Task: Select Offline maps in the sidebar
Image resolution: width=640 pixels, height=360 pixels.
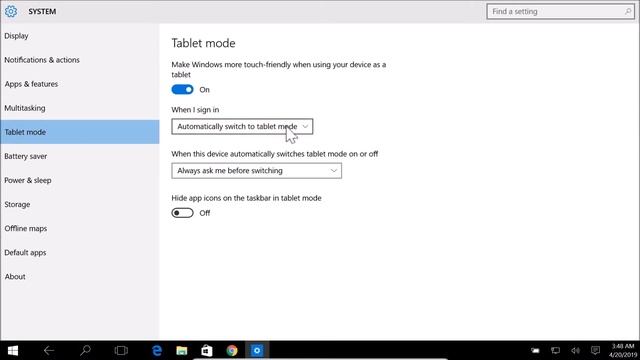Action: point(80,229)
